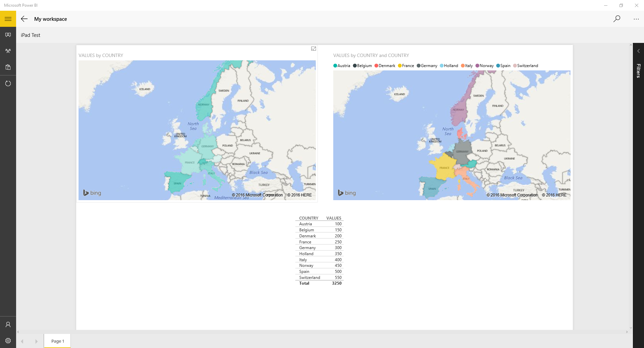
Task: Select Germany in the map legend
Action: pyautogui.click(x=427, y=66)
